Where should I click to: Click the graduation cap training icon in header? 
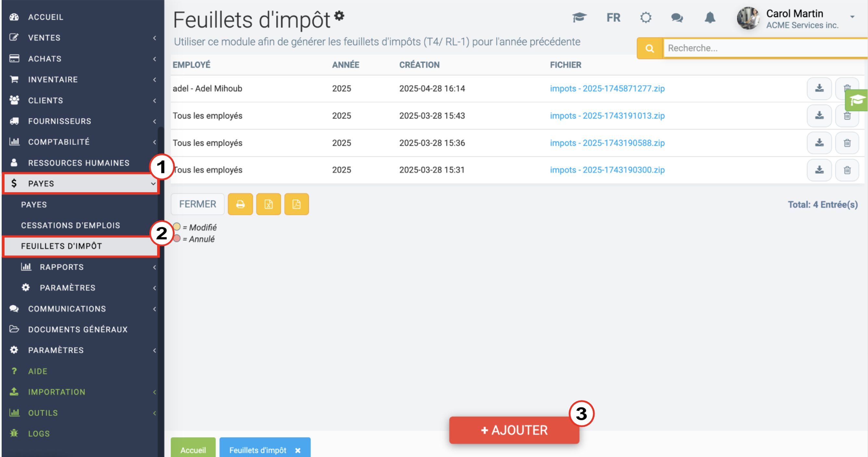click(579, 17)
